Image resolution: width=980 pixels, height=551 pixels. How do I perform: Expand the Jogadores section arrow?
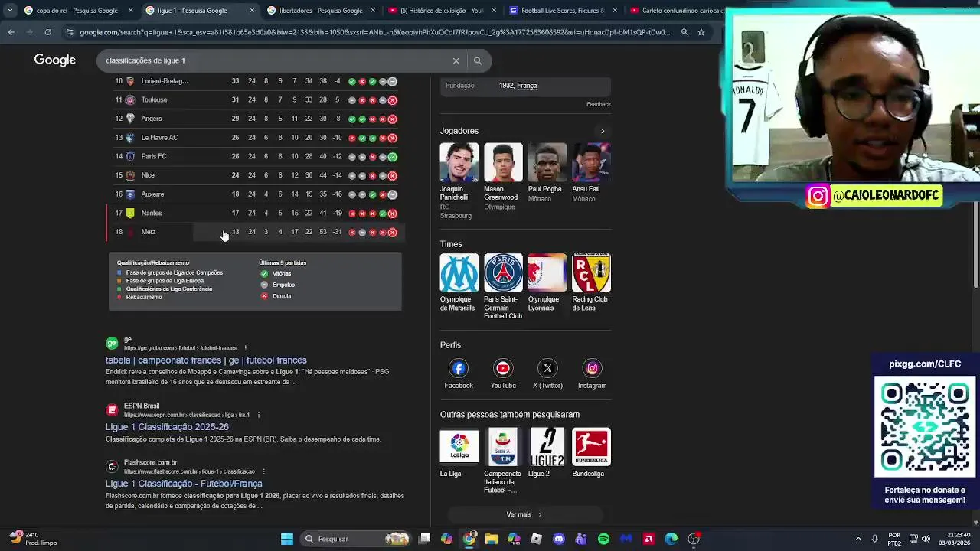(603, 131)
